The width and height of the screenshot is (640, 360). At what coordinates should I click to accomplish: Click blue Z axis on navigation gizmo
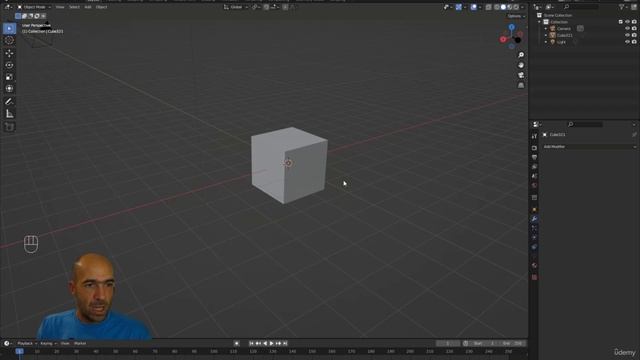(x=512, y=27)
